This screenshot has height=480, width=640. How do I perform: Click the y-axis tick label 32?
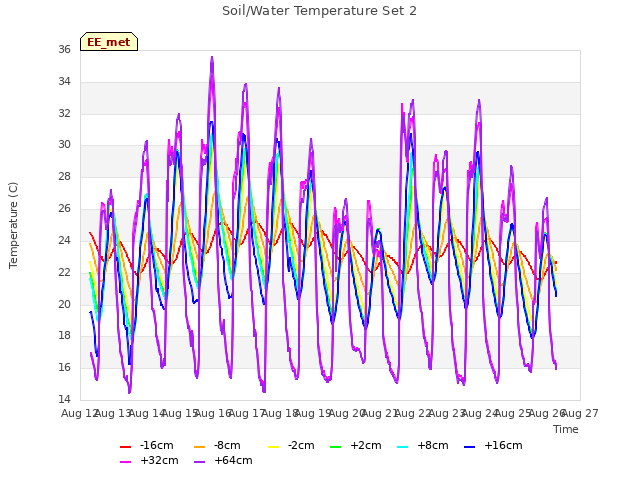click(x=64, y=113)
